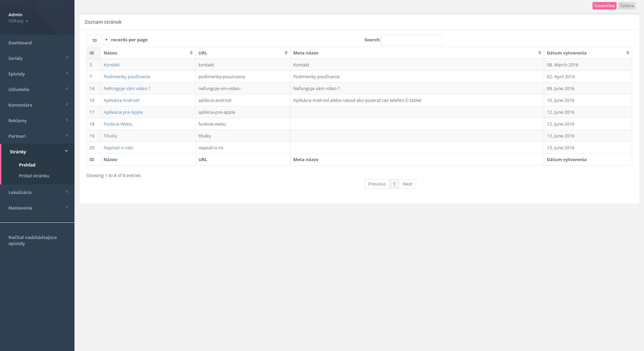Sort table by URL column arrows
This screenshot has height=351, width=644.
[286, 53]
